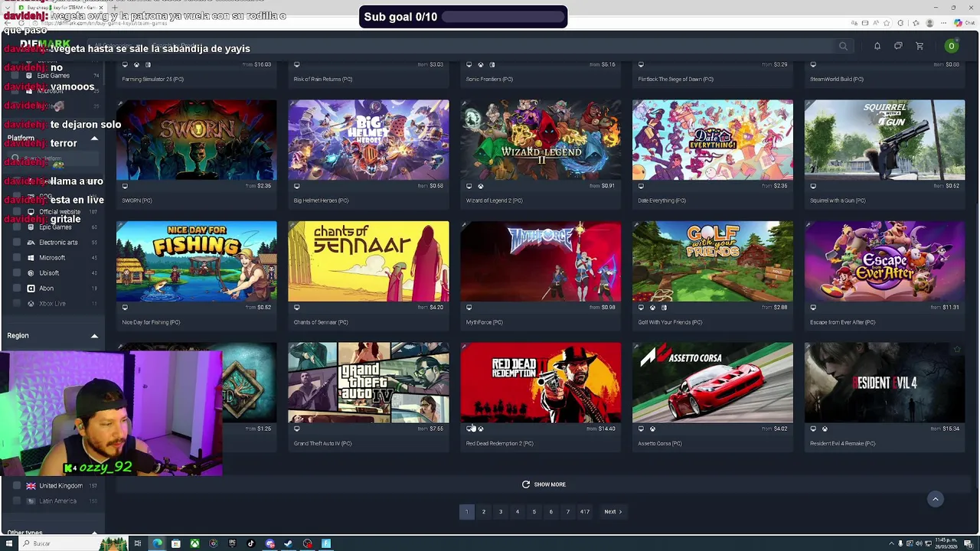Click the SHOW MORE button
The height and width of the screenshot is (551, 980).
(544, 484)
